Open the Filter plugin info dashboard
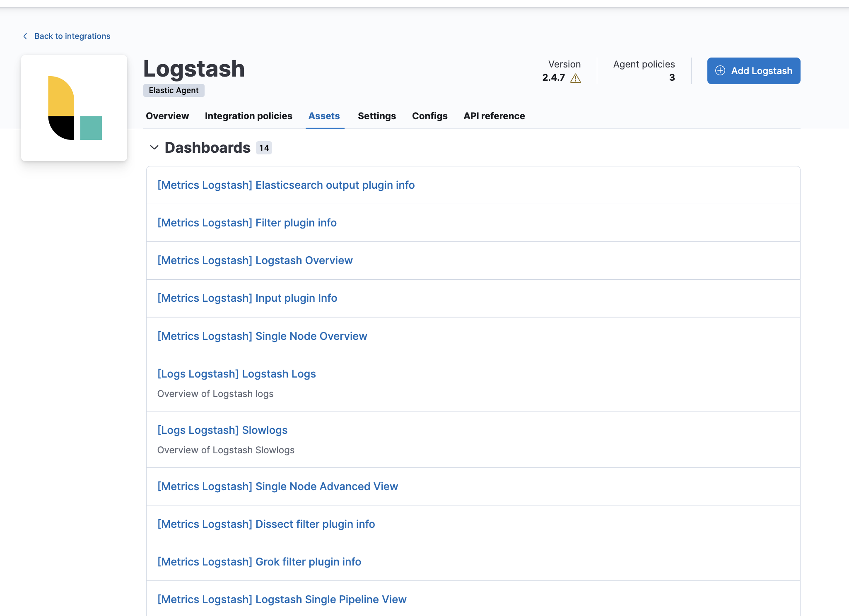Screen dimensions: 849x616 coord(247,223)
